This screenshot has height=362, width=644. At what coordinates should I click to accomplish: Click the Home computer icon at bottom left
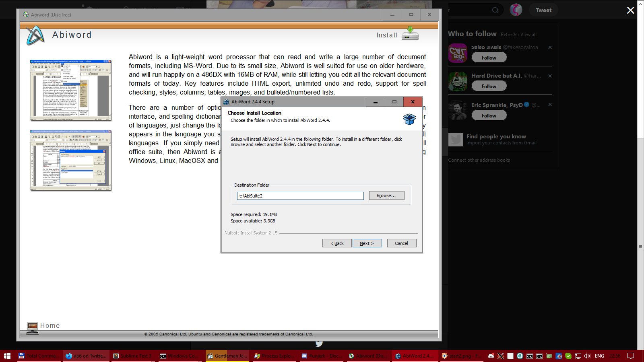[33, 327]
